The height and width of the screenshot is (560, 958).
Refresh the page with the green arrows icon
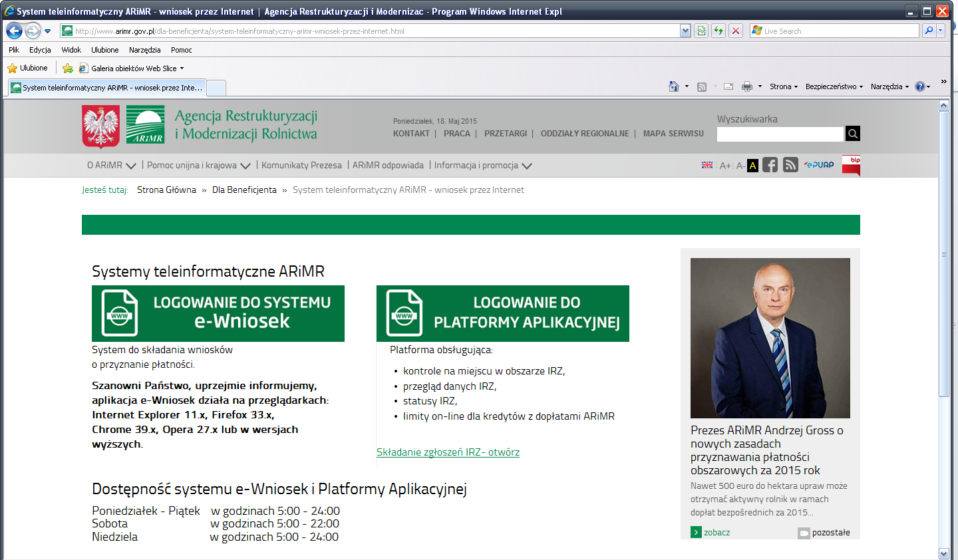coord(718,31)
